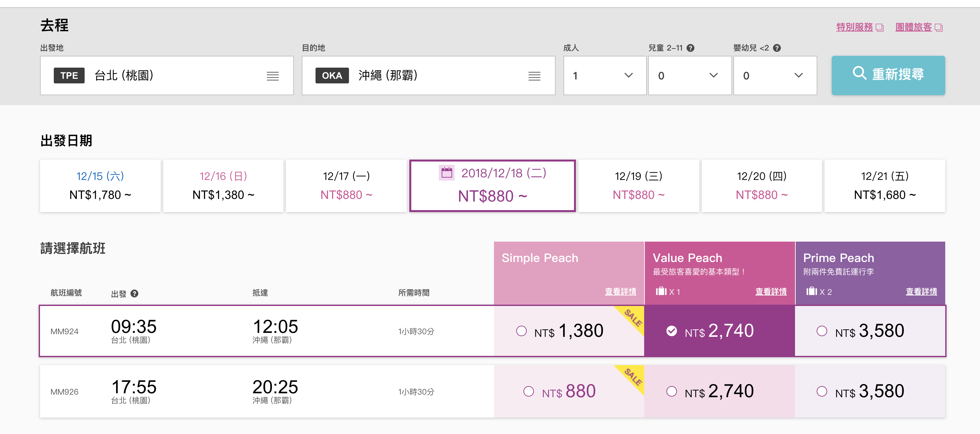Image resolution: width=980 pixels, height=434 pixels.
Task: Open the destination airport list icon
Action: click(534, 76)
